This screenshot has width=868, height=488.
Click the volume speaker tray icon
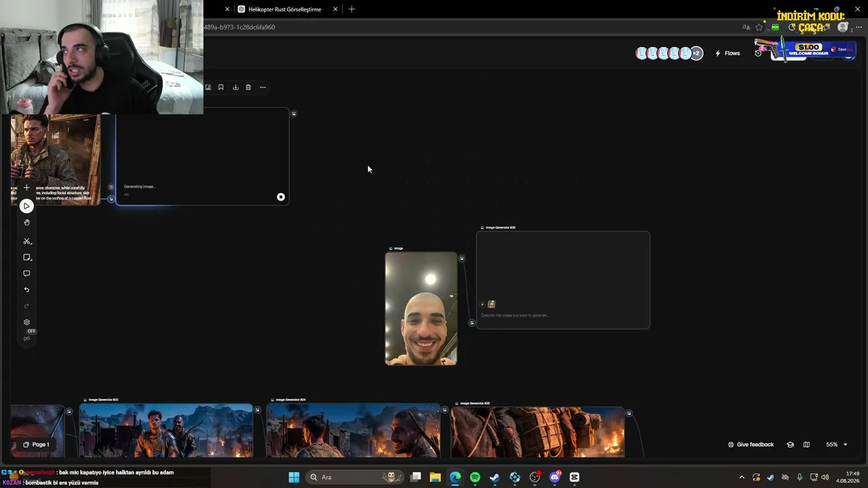pyautogui.click(x=825, y=477)
